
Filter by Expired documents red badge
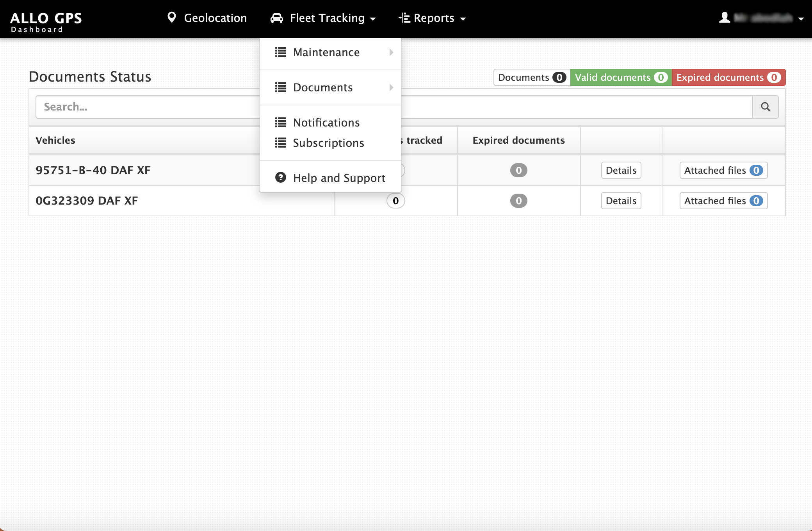point(728,77)
